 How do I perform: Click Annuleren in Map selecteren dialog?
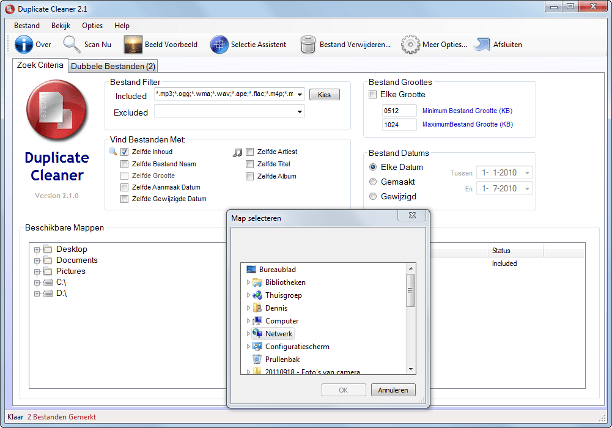coord(393,390)
